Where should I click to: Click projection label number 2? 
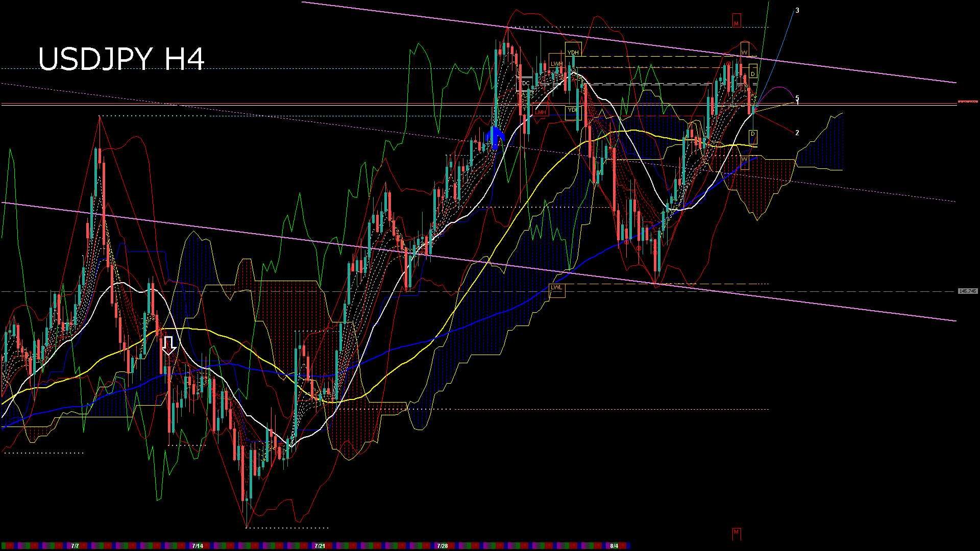tap(797, 133)
